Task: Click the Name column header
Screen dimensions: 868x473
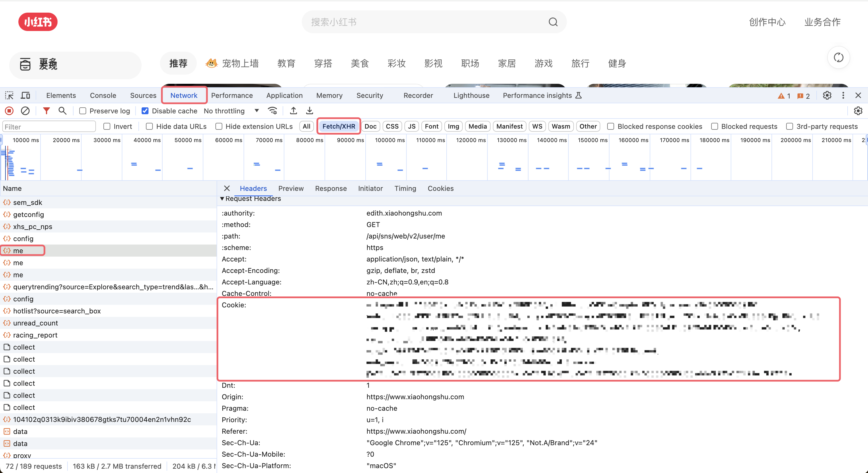Action: point(108,189)
